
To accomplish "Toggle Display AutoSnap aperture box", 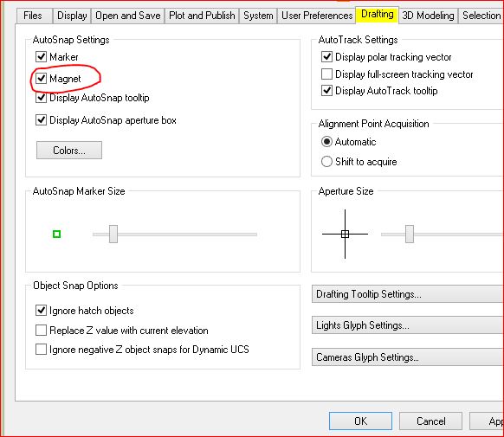I will coord(42,120).
